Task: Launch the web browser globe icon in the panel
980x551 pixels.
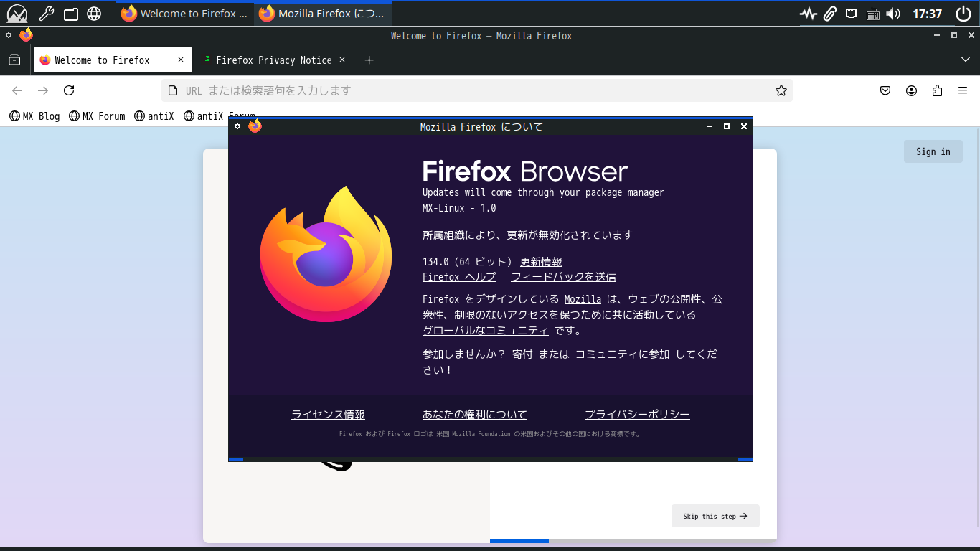Action: (94, 14)
